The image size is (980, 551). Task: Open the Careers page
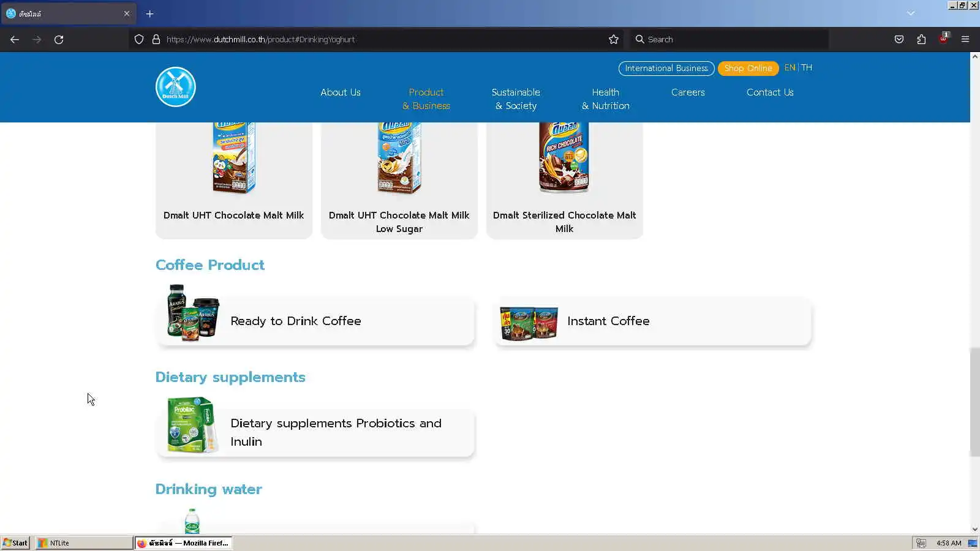click(x=688, y=92)
